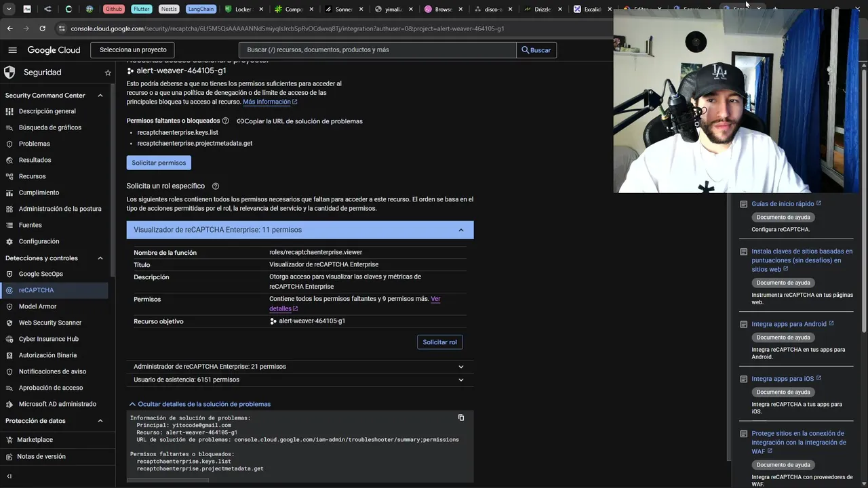868x488 pixels.
Task: Open Google SecOps in the sidebar
Action: (54, 274)
